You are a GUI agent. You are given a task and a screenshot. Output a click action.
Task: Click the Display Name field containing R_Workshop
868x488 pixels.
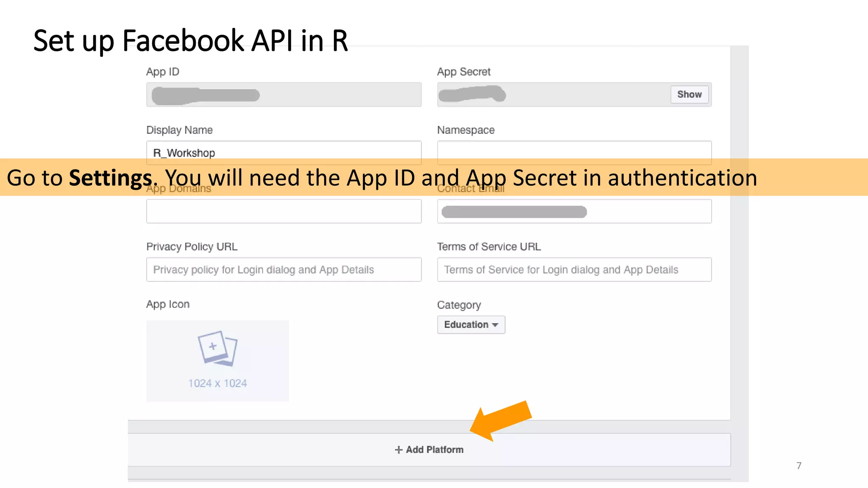(x=284, y=152)
